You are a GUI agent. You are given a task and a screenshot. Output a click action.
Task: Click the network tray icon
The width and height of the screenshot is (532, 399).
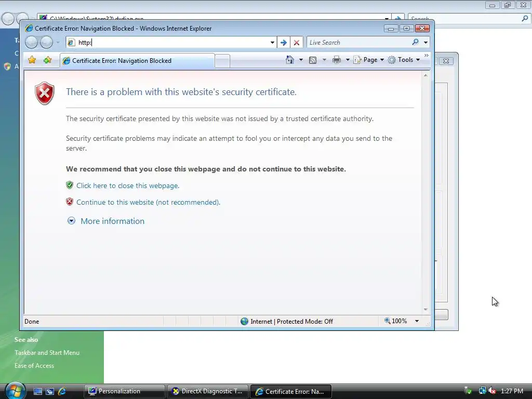coord(482,391)
